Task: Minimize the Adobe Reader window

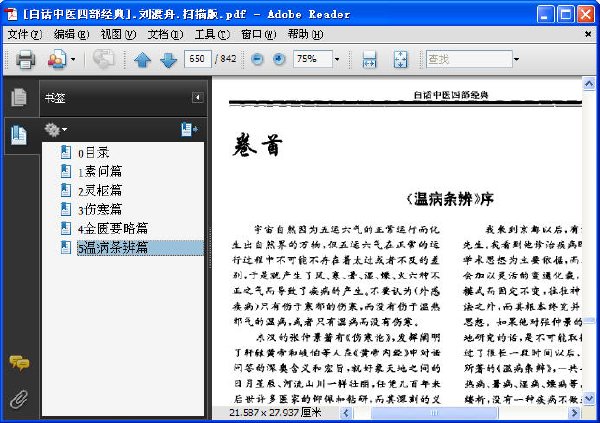Action: coord(545,15)
